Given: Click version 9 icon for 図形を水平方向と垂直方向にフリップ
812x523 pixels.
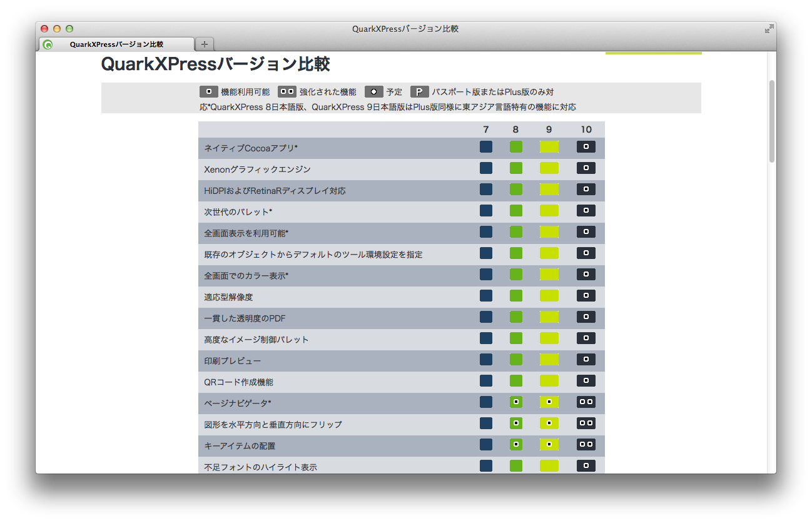Looking at the screenshot, I should click(549, 423).
